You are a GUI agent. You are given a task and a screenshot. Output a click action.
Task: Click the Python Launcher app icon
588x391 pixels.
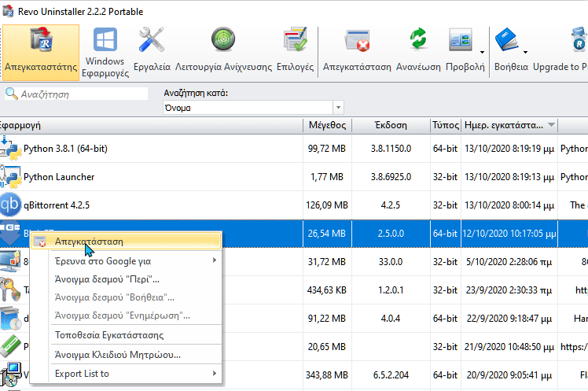click(x=11, y=177)
